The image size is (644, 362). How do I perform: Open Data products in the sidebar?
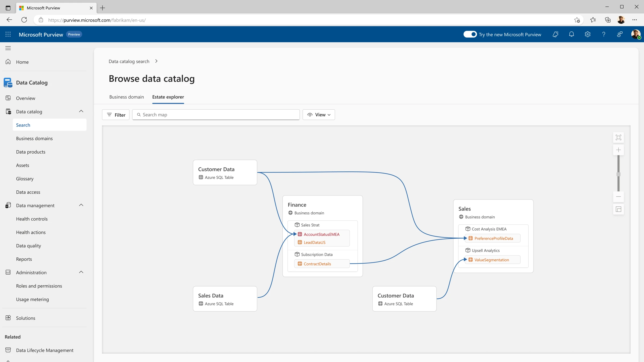31,152
